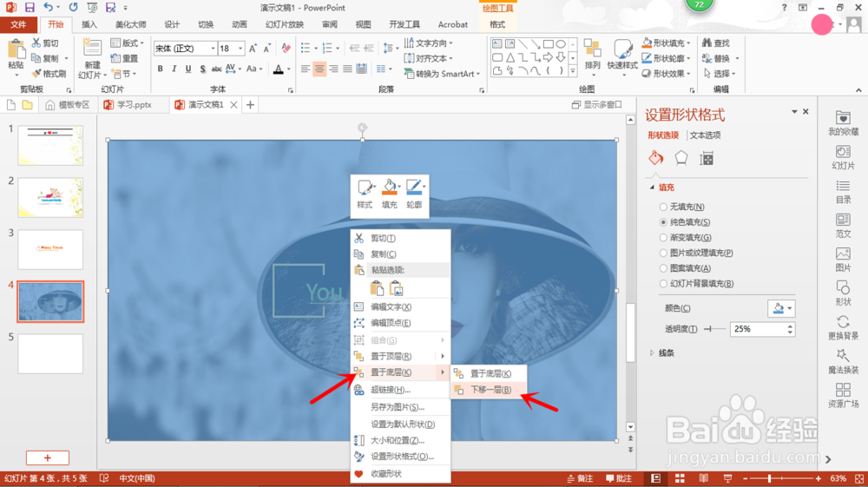Select 渐变填充 radio option

point(663,237)
